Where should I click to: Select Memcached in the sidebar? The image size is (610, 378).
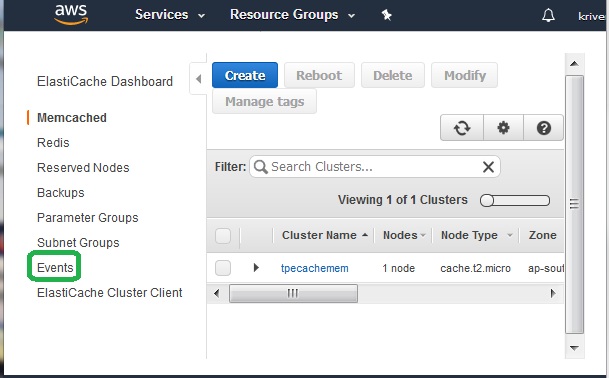coord(72,117)
